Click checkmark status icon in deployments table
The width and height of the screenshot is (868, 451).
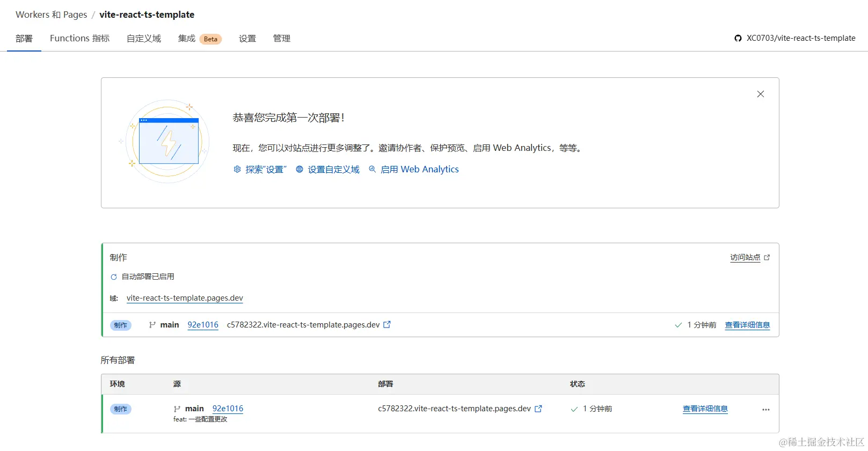tap(574, 409)
